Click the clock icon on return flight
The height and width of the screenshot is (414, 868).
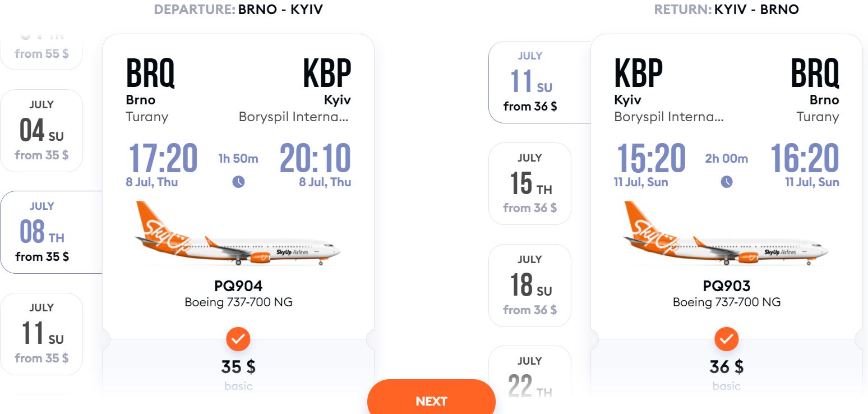(727, 182)
